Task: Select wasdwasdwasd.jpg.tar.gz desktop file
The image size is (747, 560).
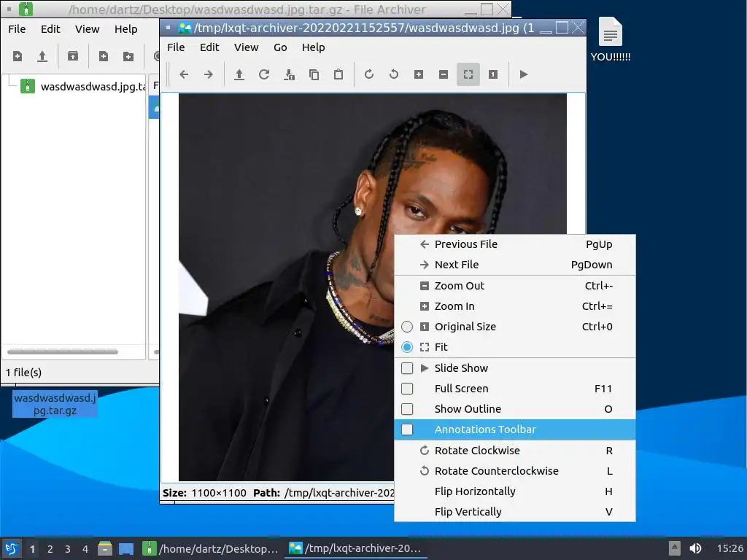Action: (55, 404)
